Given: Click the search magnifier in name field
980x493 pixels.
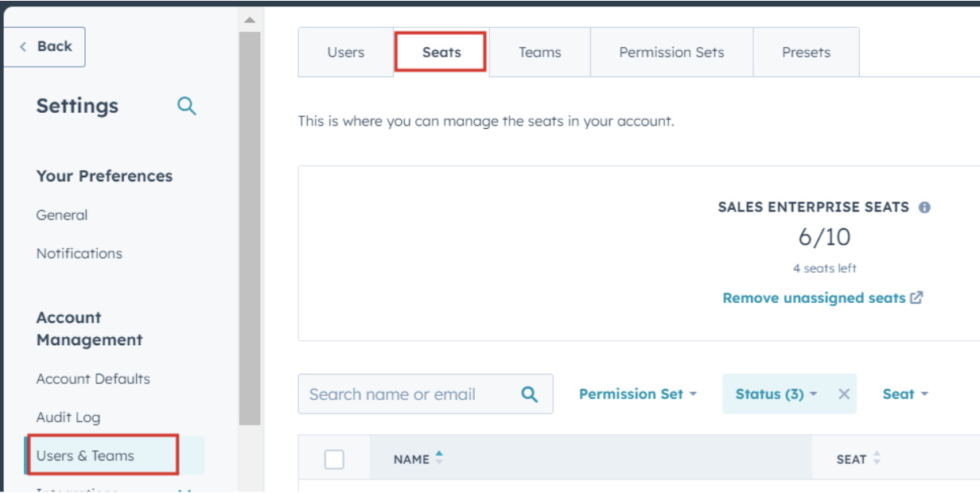Looking at the screenshot, I should pos(529,394).
